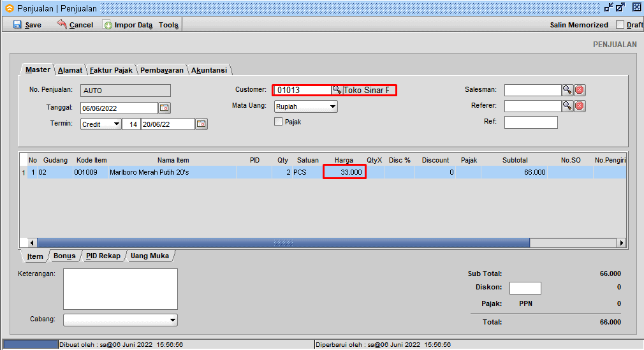Image resolution: width=644 pixels, height=350 pixels.
Task: Open the Tools menu
Action: 168,25
